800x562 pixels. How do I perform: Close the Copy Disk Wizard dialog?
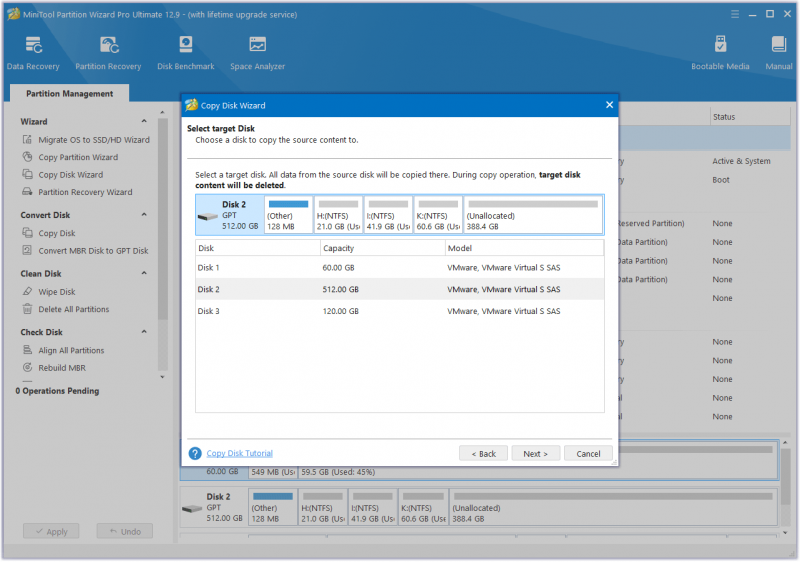609,105
